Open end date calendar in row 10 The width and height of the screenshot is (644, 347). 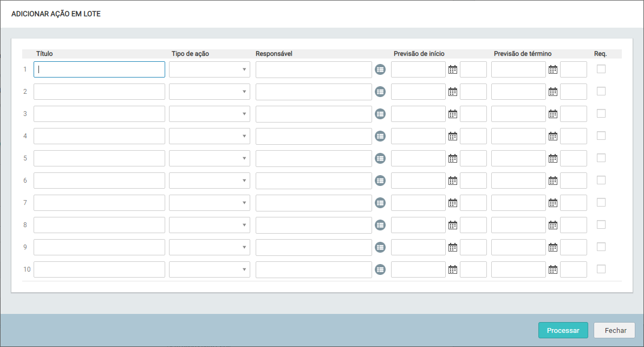tap(553, 269)
